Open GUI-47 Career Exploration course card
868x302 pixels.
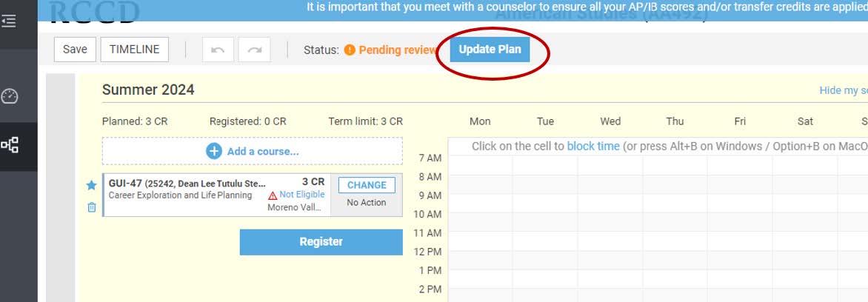[x=216, y=195]
